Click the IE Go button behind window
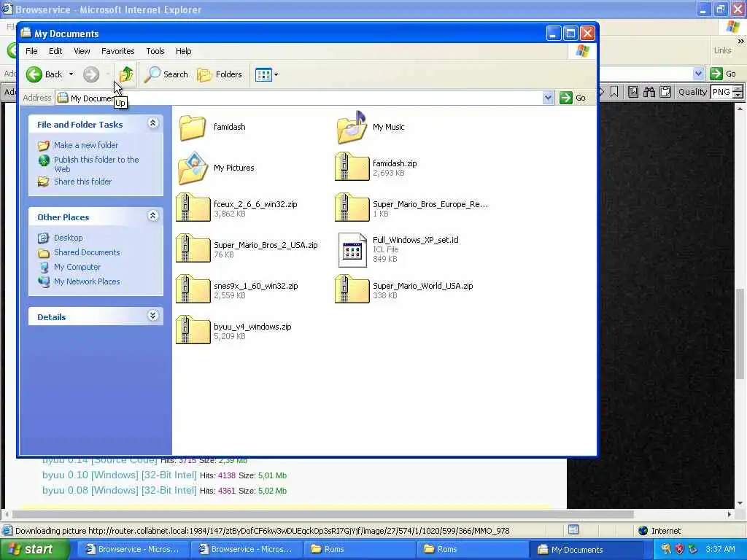 [x=723, y=74]
